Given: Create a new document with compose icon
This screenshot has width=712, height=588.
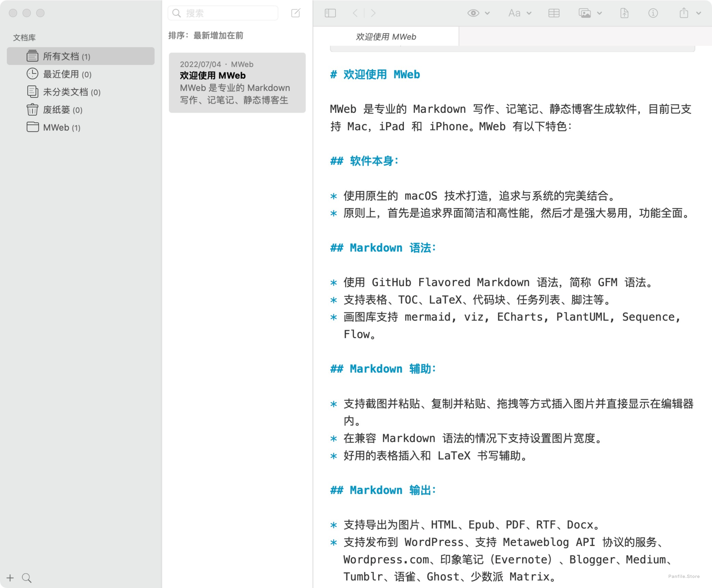Looking at the screenshot, I should [296, 13].
